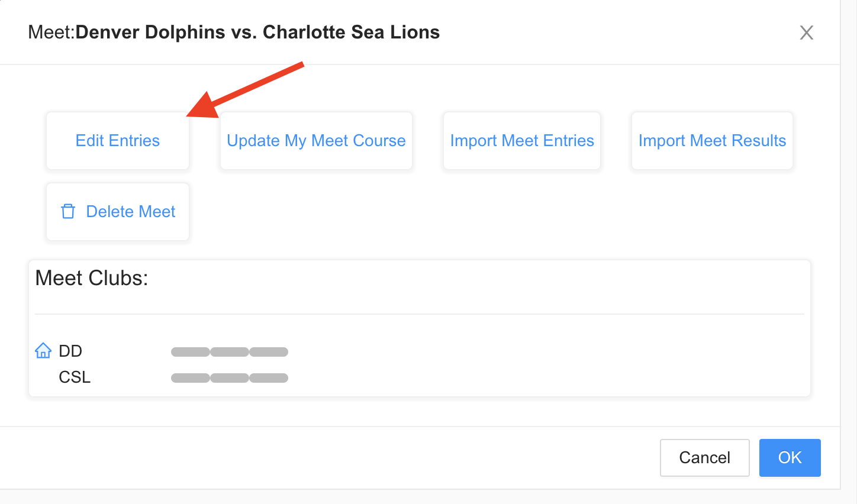857x504 pixels.
Task: Click the red arrow annotation
Action: click(x=245, y=89)
